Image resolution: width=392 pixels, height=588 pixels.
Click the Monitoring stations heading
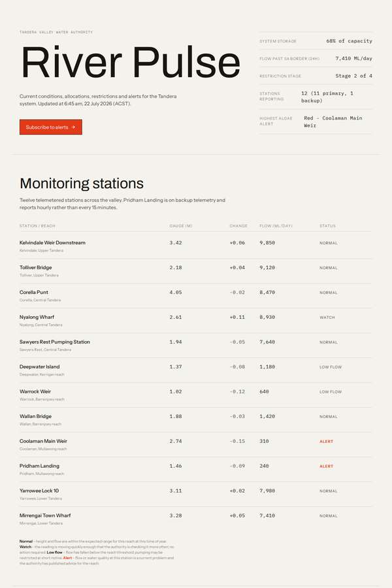point(82,184)
